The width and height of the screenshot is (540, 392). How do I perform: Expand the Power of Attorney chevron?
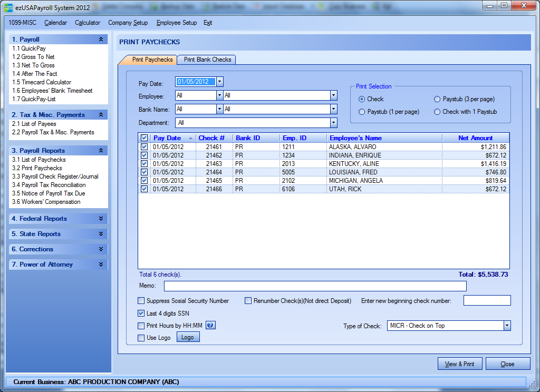[101, 264]
